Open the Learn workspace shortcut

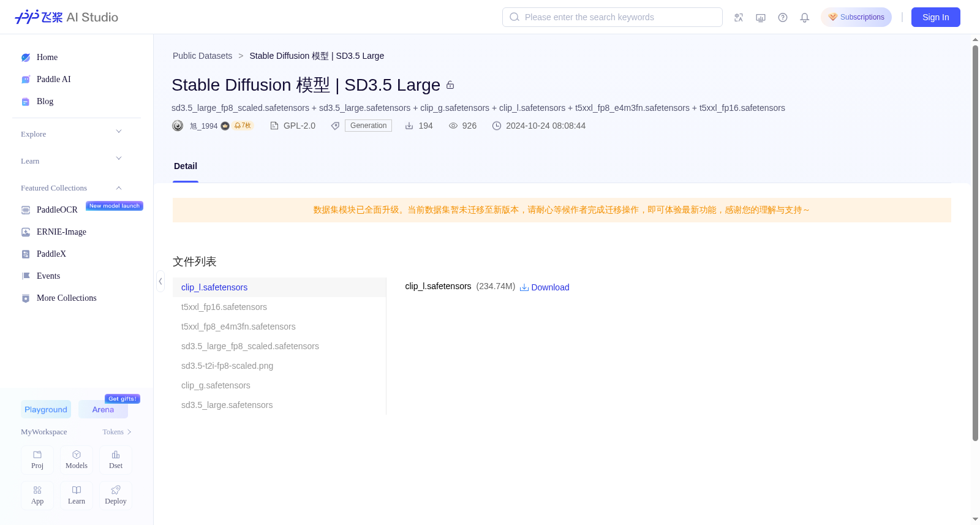[77, 496]
